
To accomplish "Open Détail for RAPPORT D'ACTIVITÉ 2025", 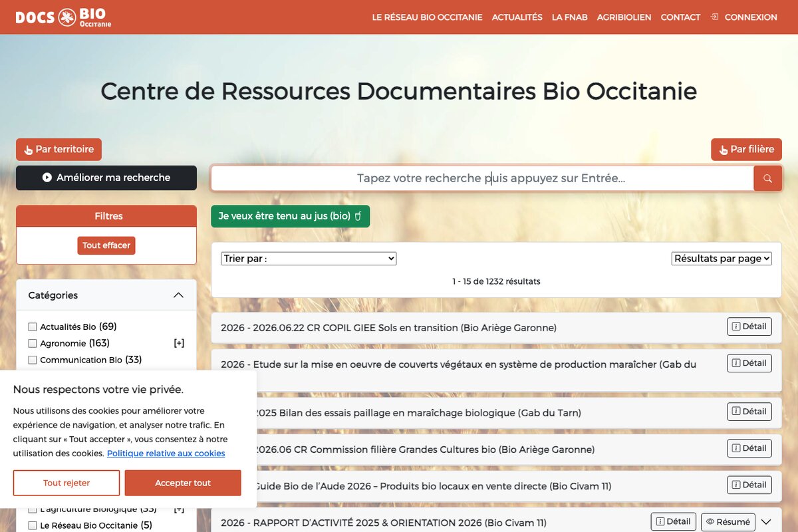I will [674, 522].
